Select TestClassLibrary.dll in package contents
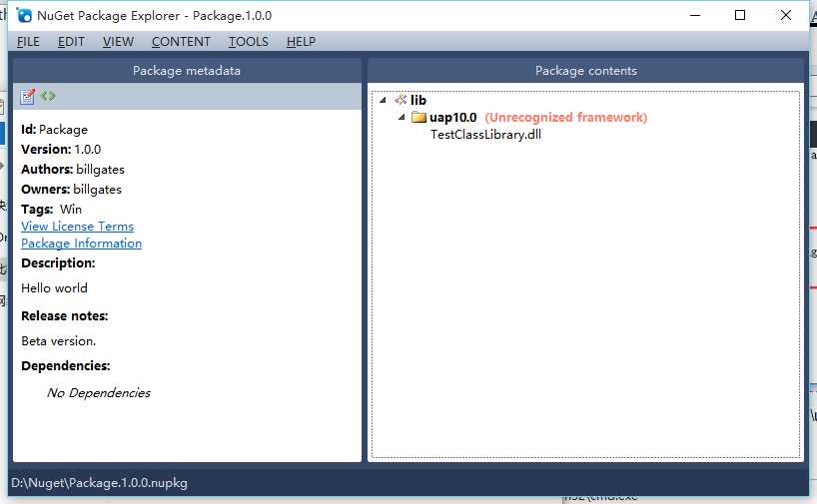The image size is (817, 504). pos(485,135)
